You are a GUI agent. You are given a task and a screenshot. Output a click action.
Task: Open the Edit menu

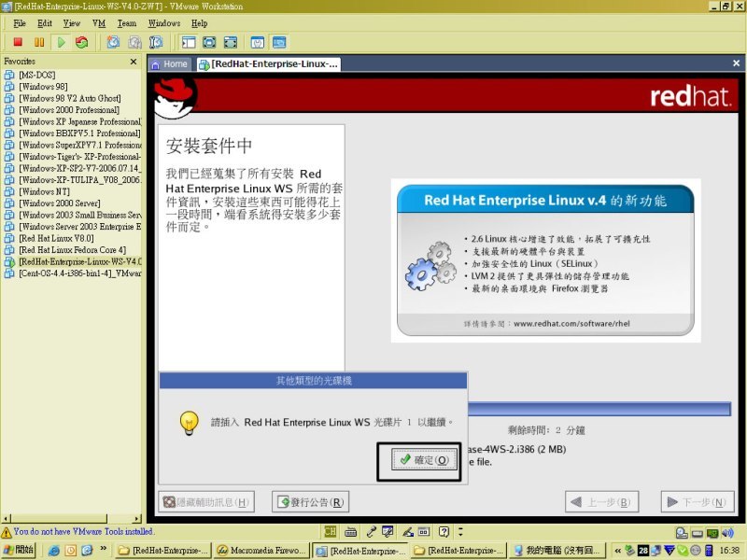pos(45,23)
